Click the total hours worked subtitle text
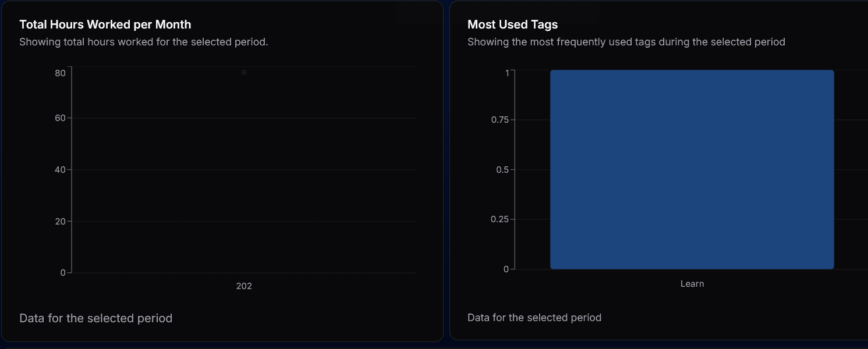Screen dimensions: 868x349 click(x=144, y=42)
